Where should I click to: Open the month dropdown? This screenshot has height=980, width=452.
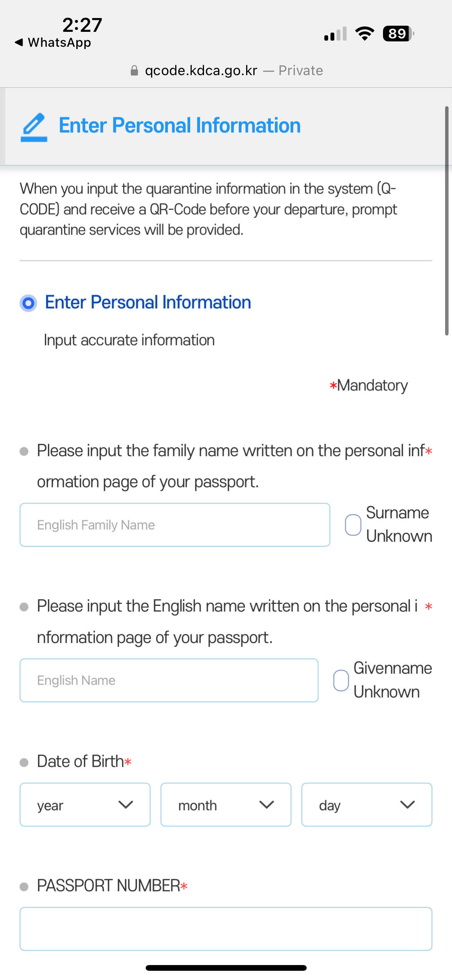(225, 804)
